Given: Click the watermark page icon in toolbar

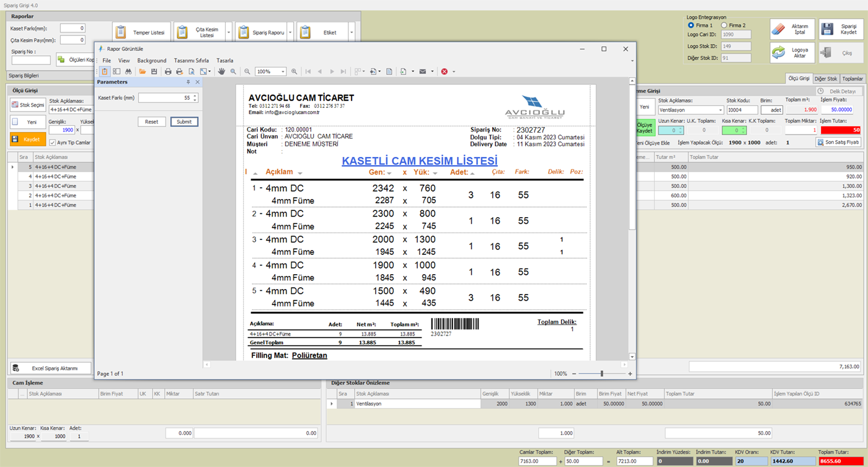Looking at the screenshot, I should pos(389,71).
